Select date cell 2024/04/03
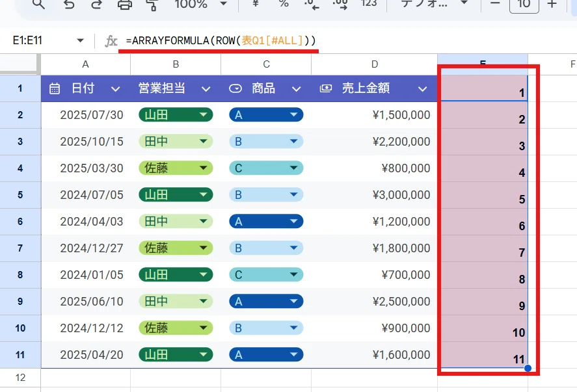This screenshot has height=392, width=577. click(85, 222)
